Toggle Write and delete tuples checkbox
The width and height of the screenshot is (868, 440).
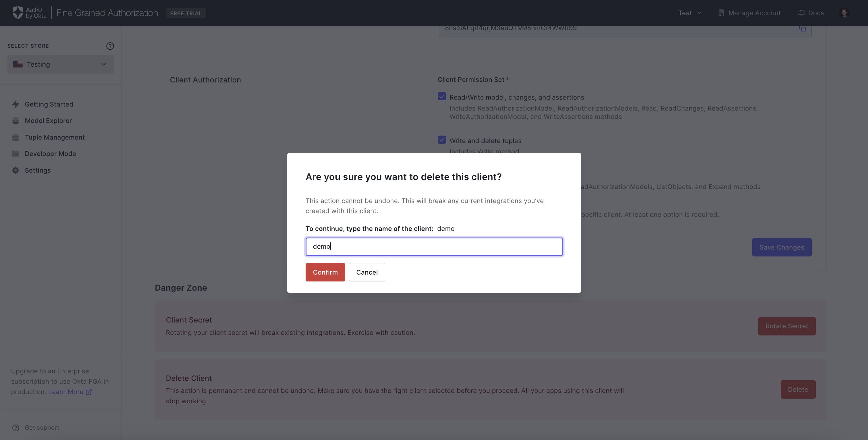pyautogui.click(x=442, y=140)
